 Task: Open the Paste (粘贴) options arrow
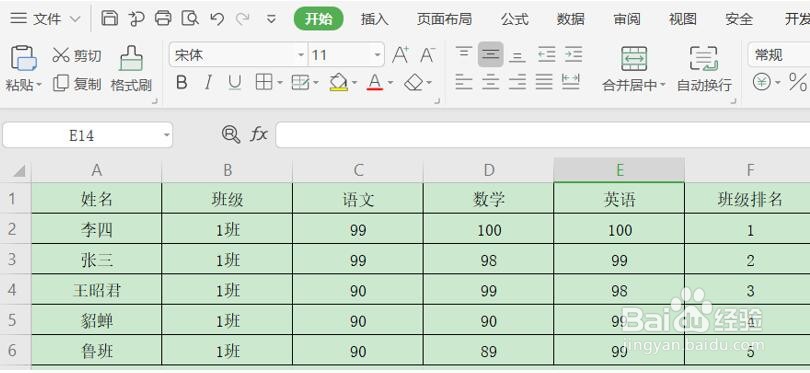39,84
